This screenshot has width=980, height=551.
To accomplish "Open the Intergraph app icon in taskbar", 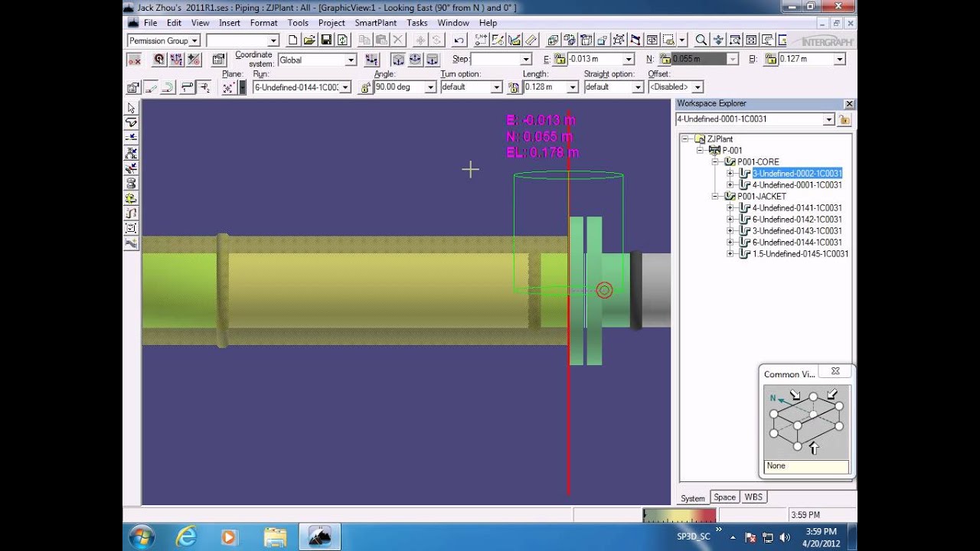I will click(318, 536).
